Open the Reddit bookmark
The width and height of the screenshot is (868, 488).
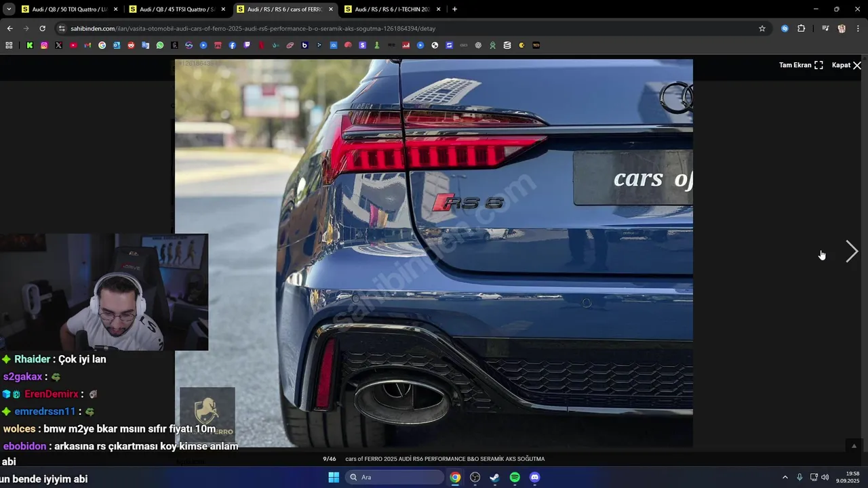point(131,45)
